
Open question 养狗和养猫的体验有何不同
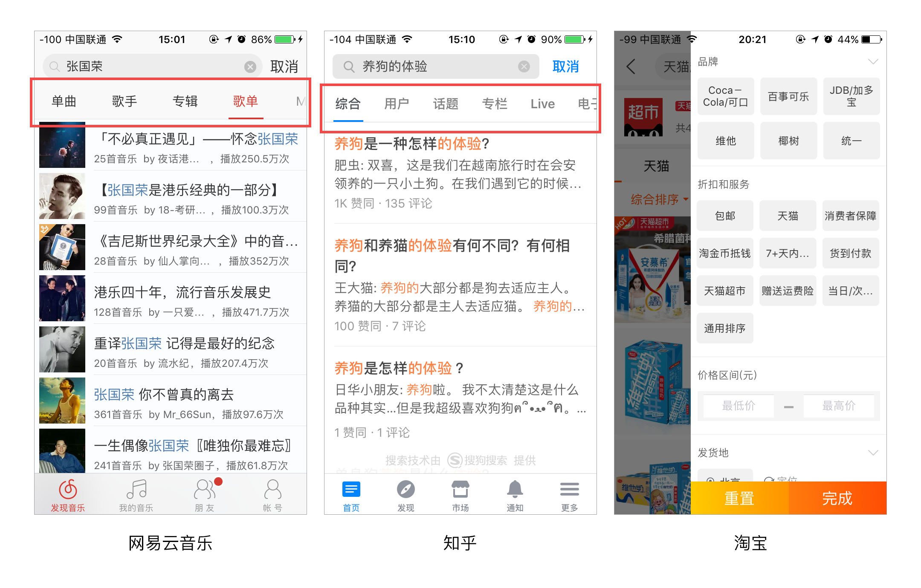(x=452, y=256)
